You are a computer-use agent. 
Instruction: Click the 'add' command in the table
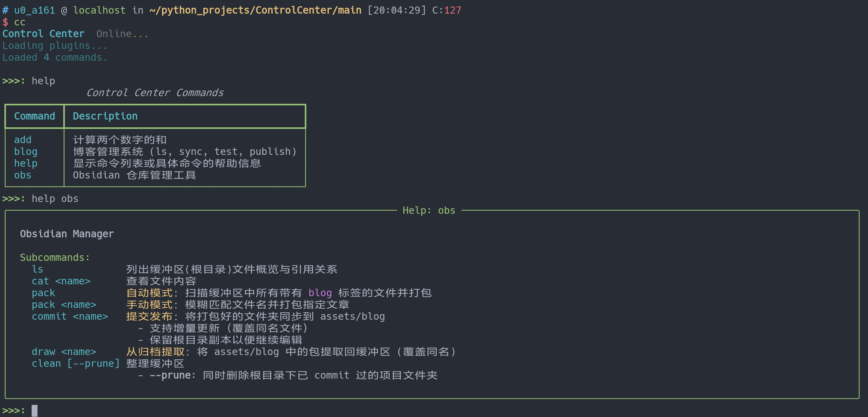click(23, 140)
